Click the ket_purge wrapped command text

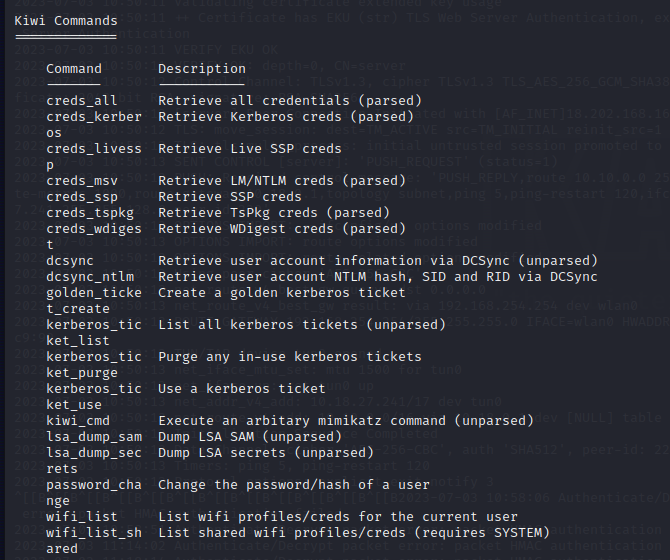(x=82, y=373)
